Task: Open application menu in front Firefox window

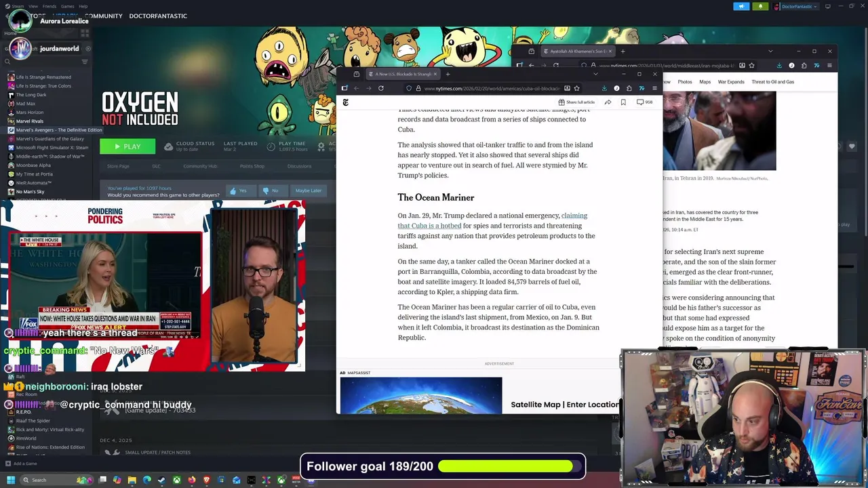Action: click(654, 88)
